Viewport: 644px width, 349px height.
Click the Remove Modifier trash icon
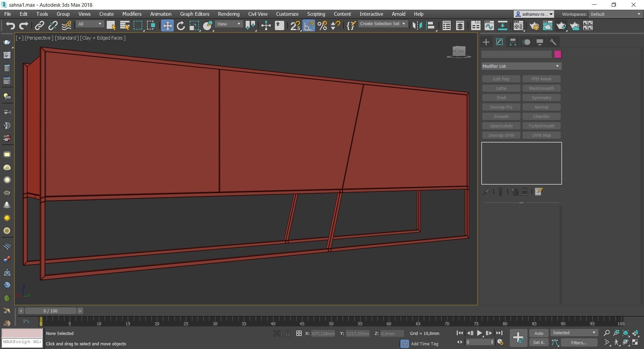pyautogui.click(x=525, y=191)
